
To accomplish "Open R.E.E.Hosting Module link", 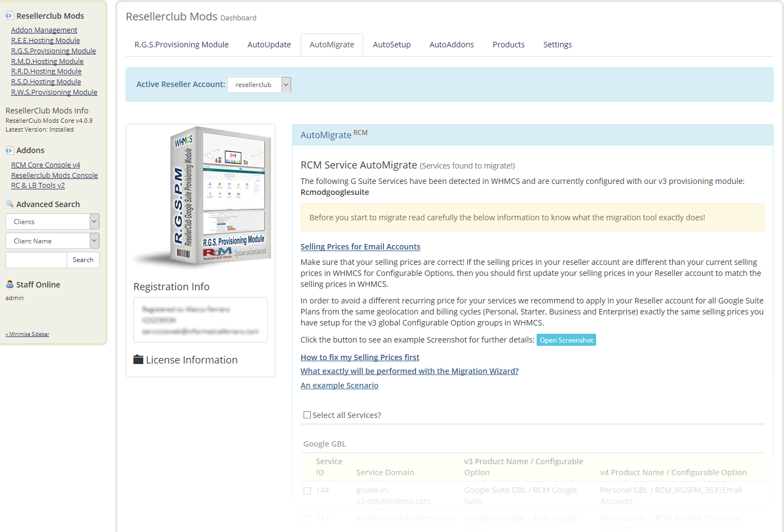I will (45, 41).
